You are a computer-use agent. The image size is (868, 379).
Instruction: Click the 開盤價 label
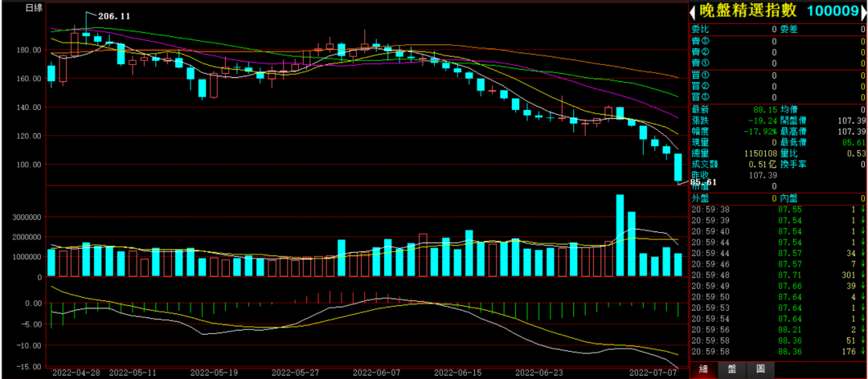[793, 120]
